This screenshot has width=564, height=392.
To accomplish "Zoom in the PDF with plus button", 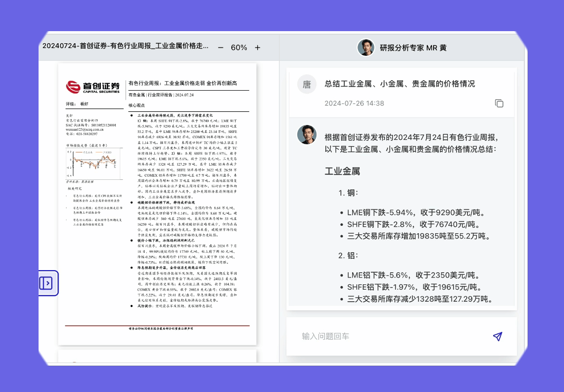I will [x=258, y=47].
